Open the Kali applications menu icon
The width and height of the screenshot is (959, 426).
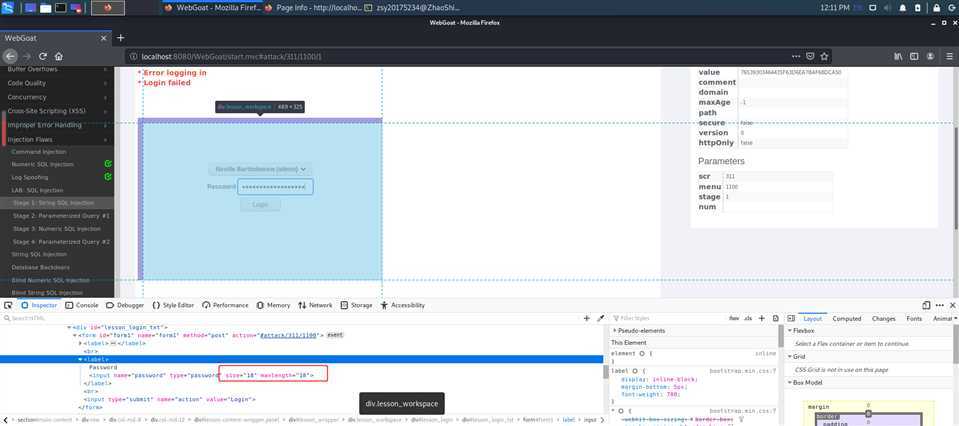pos(6,8)
